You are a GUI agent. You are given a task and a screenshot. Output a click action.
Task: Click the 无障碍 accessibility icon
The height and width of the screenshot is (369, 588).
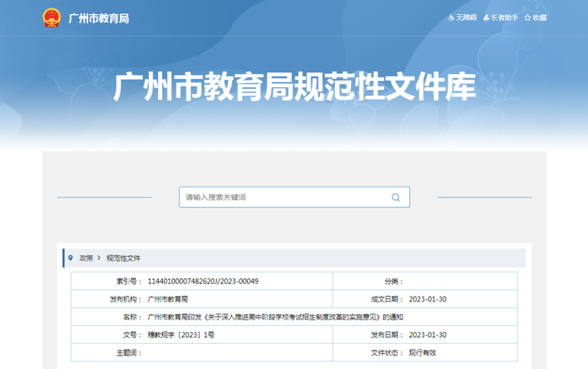451,18
